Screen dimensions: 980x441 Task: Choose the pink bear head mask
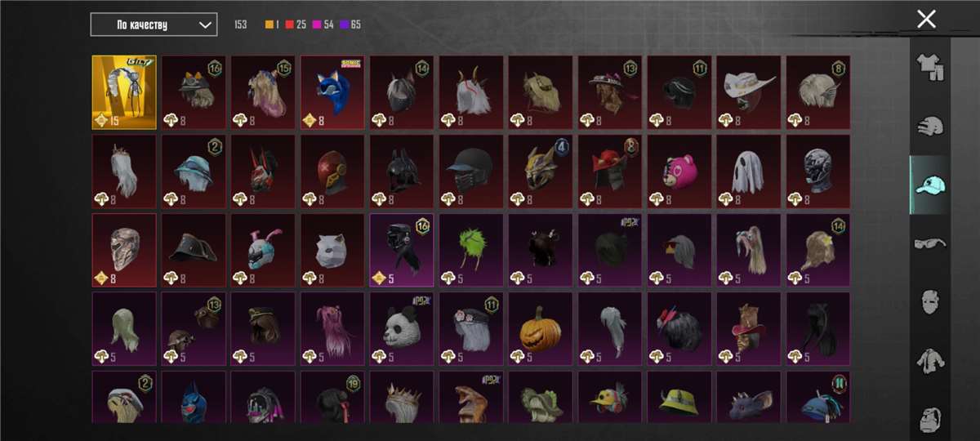[x=679, y=171]
